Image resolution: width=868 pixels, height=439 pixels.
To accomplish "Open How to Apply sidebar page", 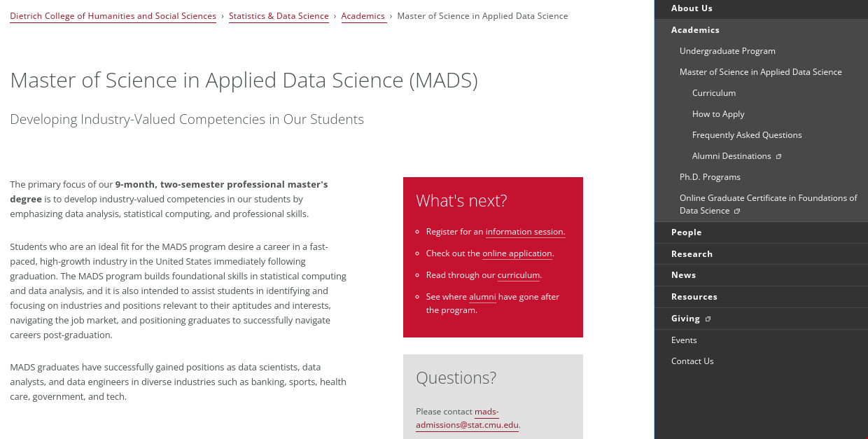I will coord(718,114).
